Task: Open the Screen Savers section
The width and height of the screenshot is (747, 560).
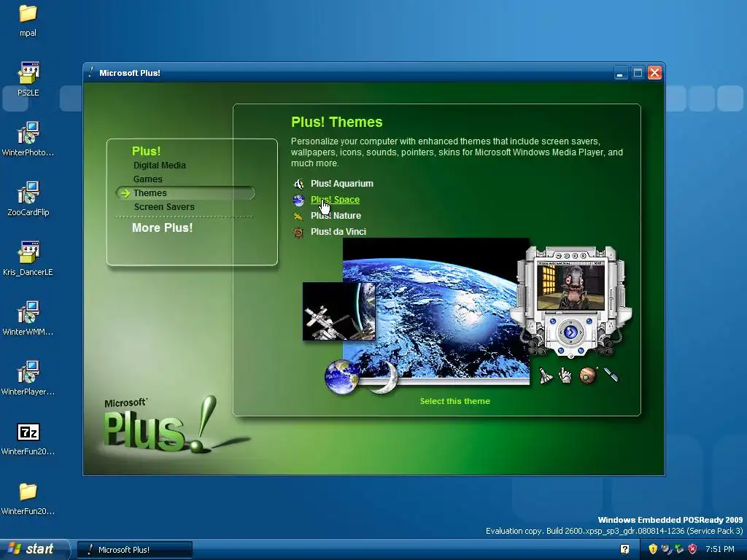Action: click(164, 206)
